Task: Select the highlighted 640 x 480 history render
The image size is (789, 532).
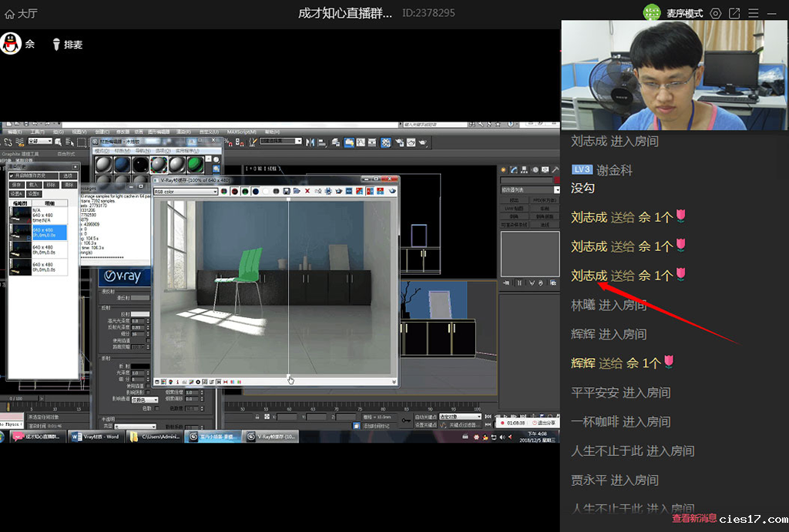Action: (x=49, y=232)
